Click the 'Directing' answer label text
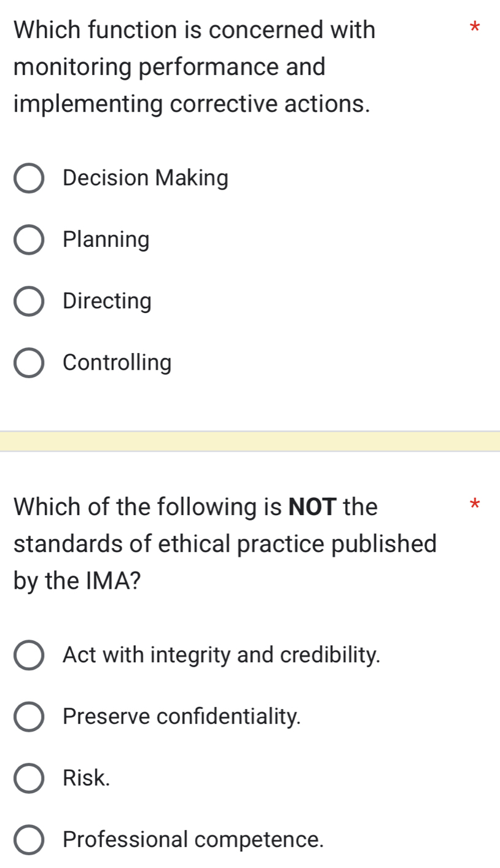 (x=107, y=301)
